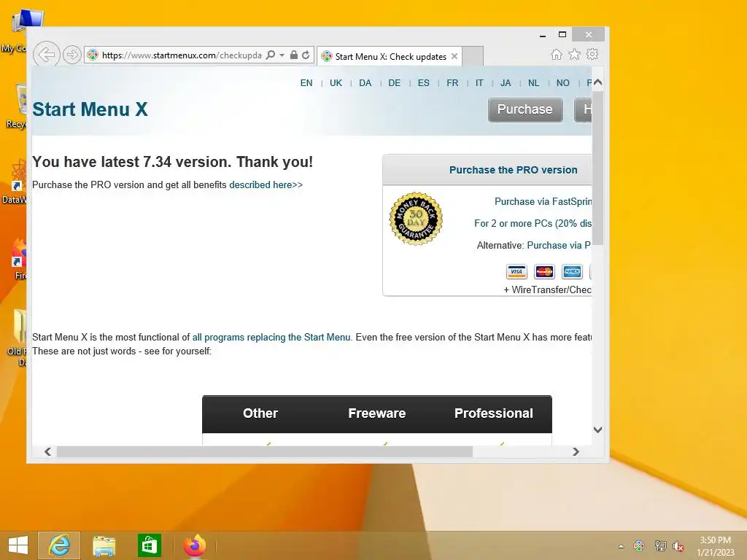Open Windows Store from the taskbar
747x560 pixels.
(x=149, y=545)
